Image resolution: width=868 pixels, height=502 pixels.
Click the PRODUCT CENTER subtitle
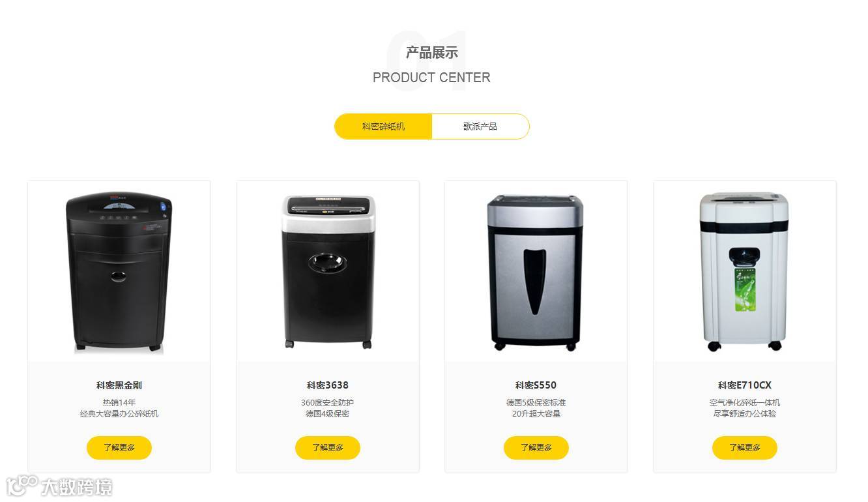pyautogui.click(x=431, y=78)
